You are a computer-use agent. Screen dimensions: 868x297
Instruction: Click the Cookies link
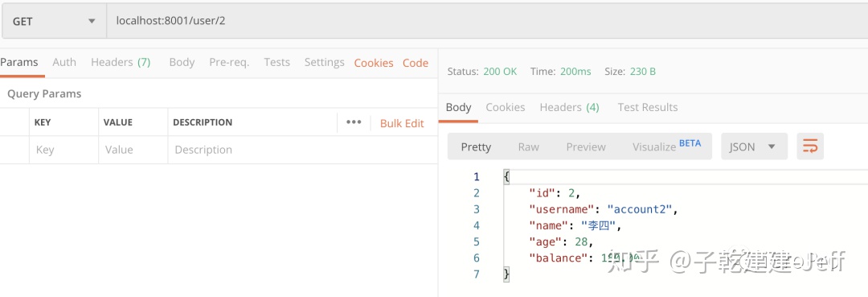374,63
